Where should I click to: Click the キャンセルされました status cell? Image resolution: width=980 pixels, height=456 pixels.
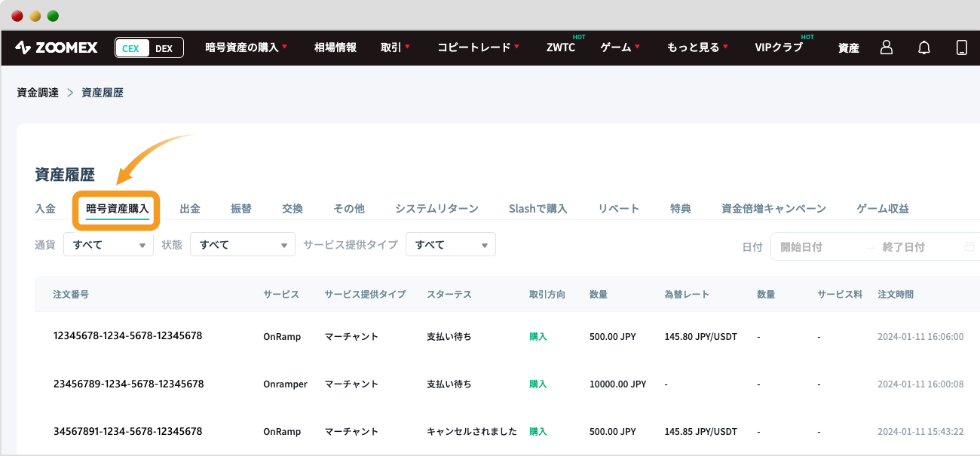point(472,432)
